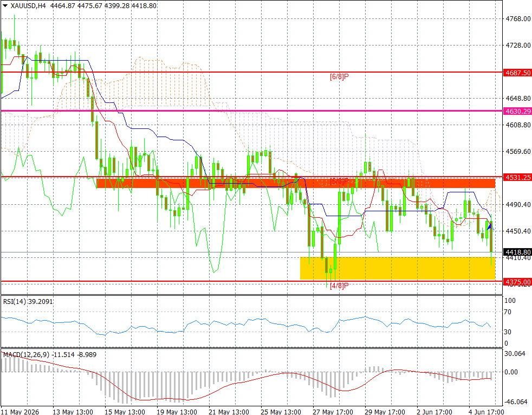The height and width of the screenshot is (415, 532).
Task: Click the black 4418.80 current price tag on the axis
Action: pos(517,252)
